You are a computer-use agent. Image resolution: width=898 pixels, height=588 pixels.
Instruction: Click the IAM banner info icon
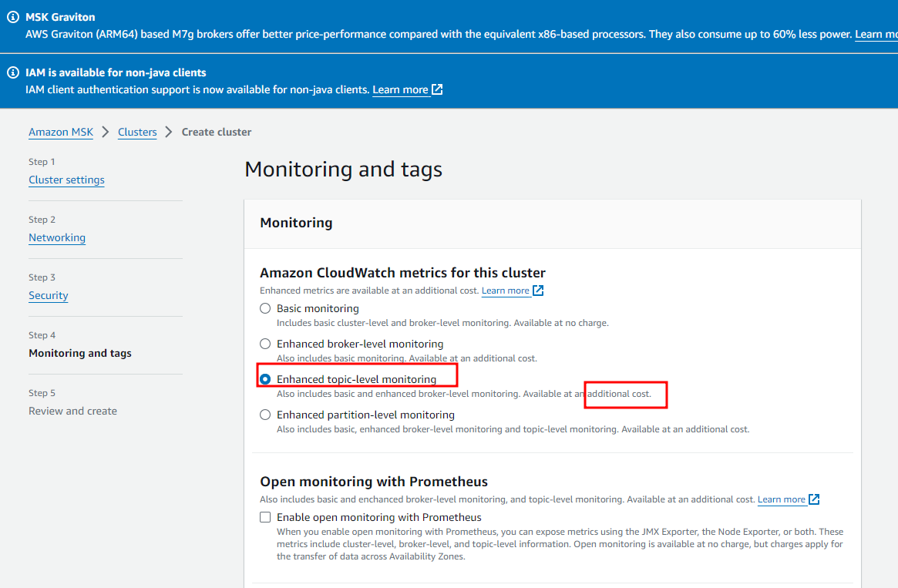(x=13, y=72)
